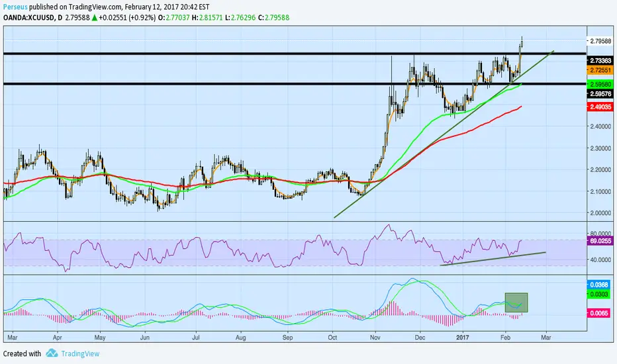Open the TradingView link in footer
The width and height of the screenshot is (617, 364).
pyautogui.click(x=80, y=354)
